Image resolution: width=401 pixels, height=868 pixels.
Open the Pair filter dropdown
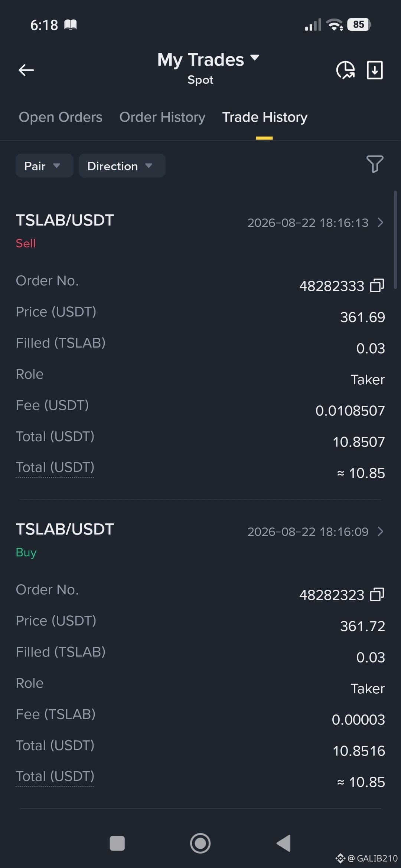tap(45, 166)
